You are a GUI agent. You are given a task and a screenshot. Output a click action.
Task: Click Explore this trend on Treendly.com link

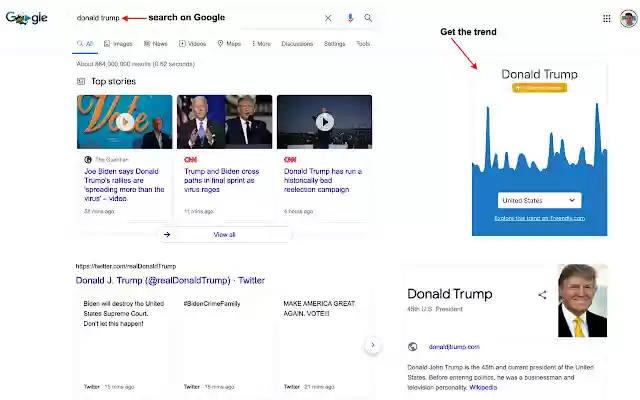(540, 218)
